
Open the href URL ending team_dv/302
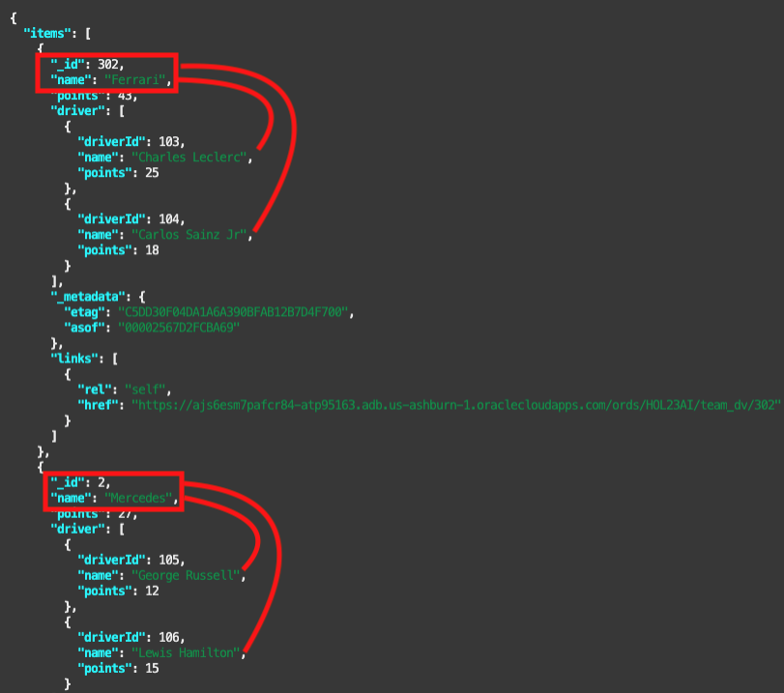pyautogui.click(x=456, y=406)
